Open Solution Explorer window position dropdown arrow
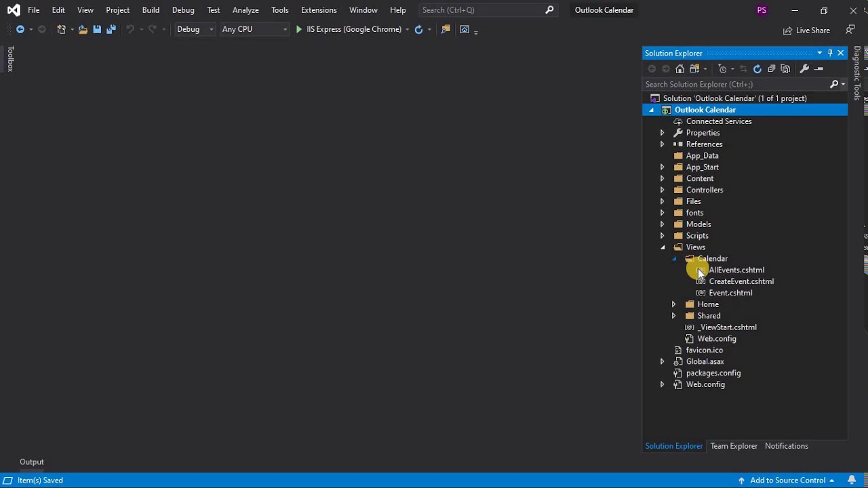868x488 pixels. (819, 53)
